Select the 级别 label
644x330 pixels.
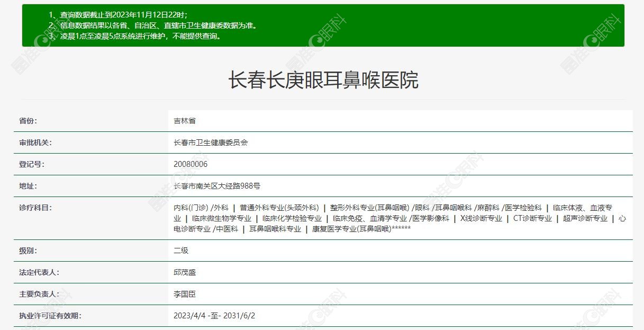point(28,251)
